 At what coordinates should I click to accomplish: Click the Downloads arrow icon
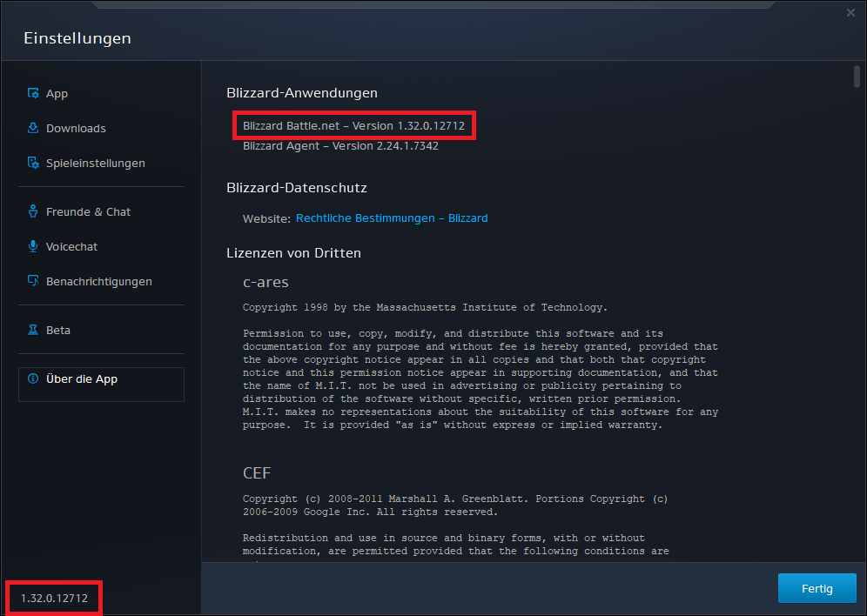pos(33,128)
